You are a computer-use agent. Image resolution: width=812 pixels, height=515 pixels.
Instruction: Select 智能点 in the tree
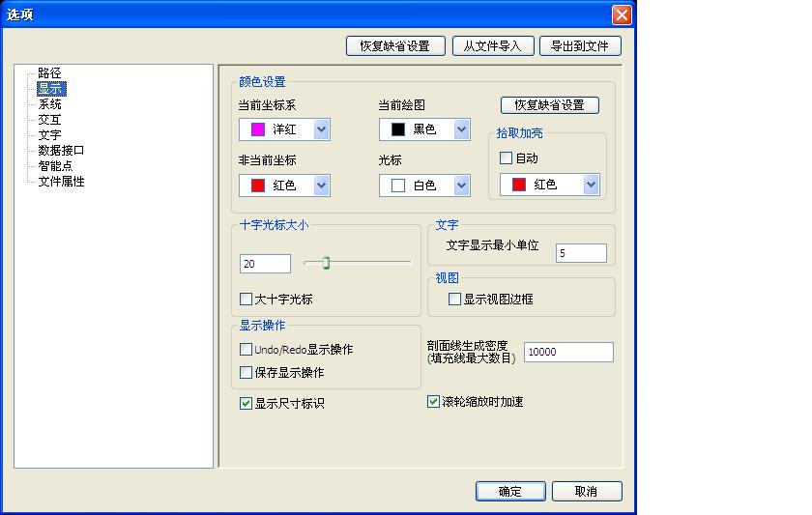click(55, 166)
